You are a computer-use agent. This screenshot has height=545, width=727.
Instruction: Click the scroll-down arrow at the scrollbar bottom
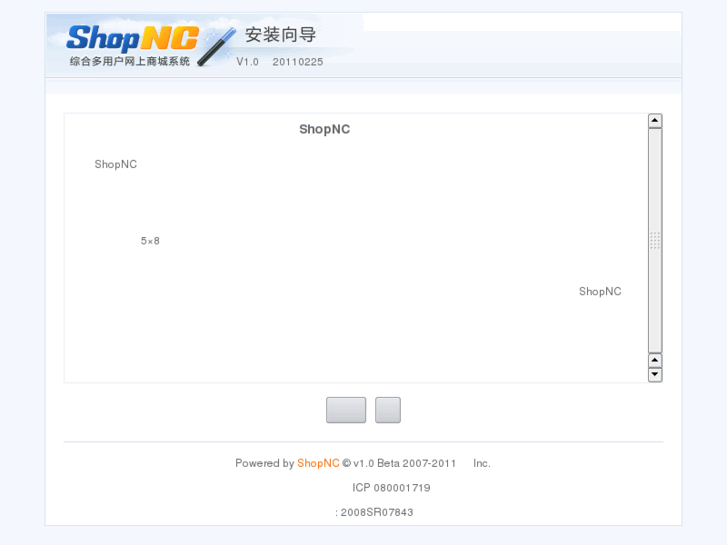pos(655,374)
